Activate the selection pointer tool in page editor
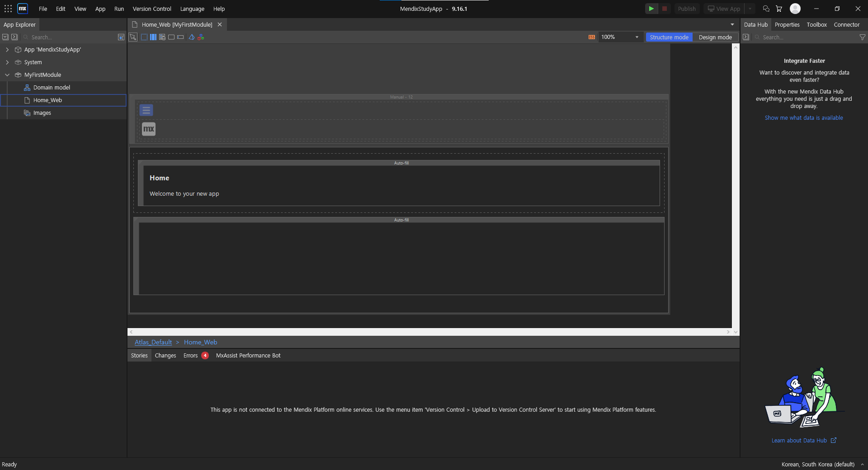Screen dimensions: 868x470 (x=133, y=37)
